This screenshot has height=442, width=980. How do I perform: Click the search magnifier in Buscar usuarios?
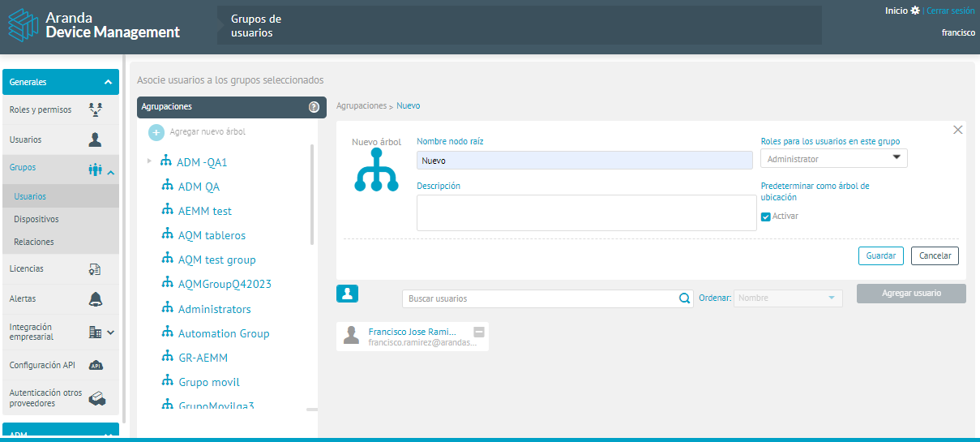pyautogui.click(x=685, y=298)
